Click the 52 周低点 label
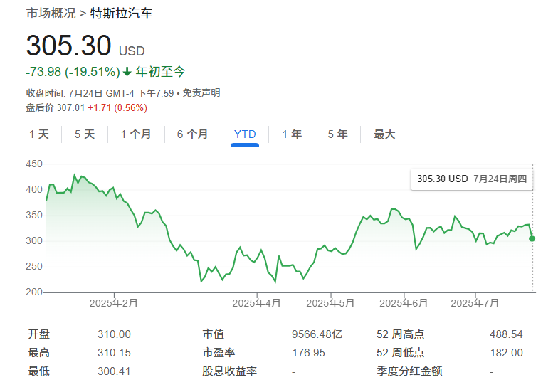Viewport: 558px width, 392px height. (400, 353)
